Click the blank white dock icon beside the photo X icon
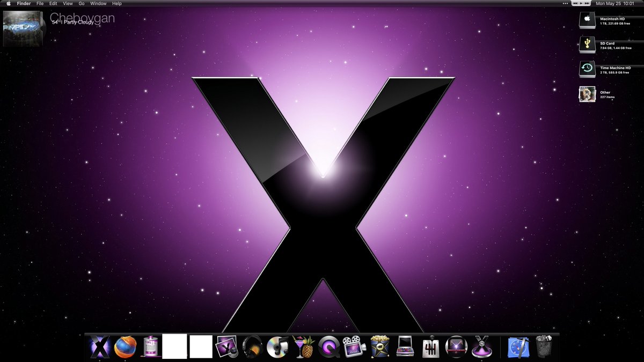644x362 pixels. coord(201,346)
